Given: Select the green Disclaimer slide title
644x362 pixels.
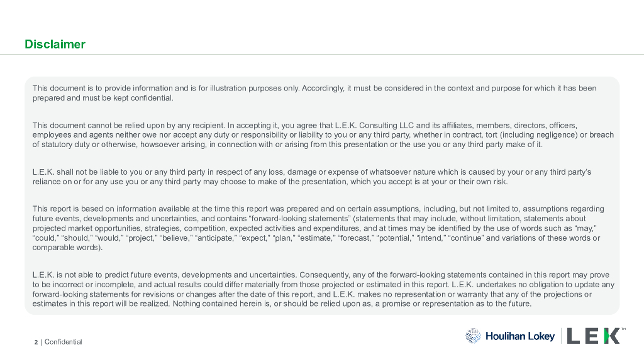Looking at the screenshot, I should pyautogui.click(x=55, y=45).
